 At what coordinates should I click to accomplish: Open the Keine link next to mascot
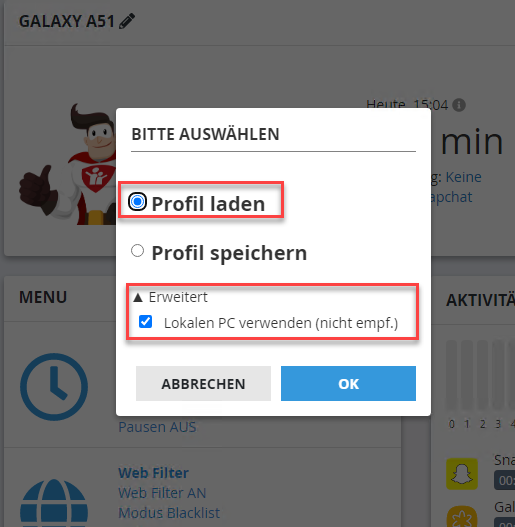tap(464, 177)
